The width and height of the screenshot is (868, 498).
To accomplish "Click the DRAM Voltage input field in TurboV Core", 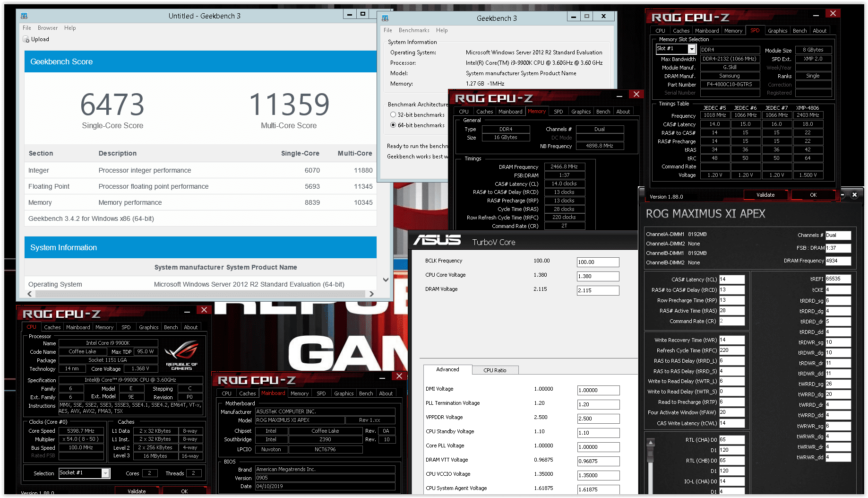I will click(598, 290).
